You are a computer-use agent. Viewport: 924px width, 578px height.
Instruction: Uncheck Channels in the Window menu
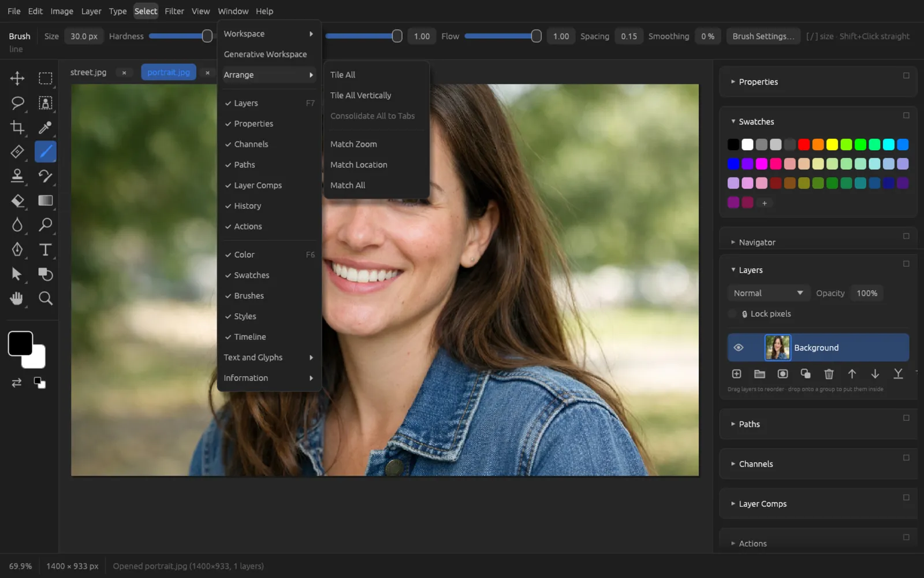269,144
